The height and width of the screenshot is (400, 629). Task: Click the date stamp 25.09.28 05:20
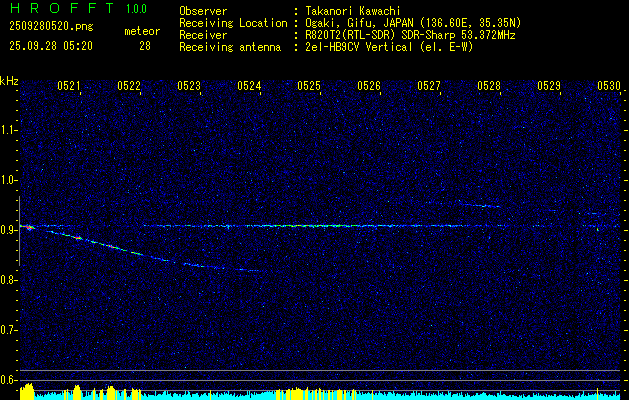pyautogui.click(x=50, y=45)
